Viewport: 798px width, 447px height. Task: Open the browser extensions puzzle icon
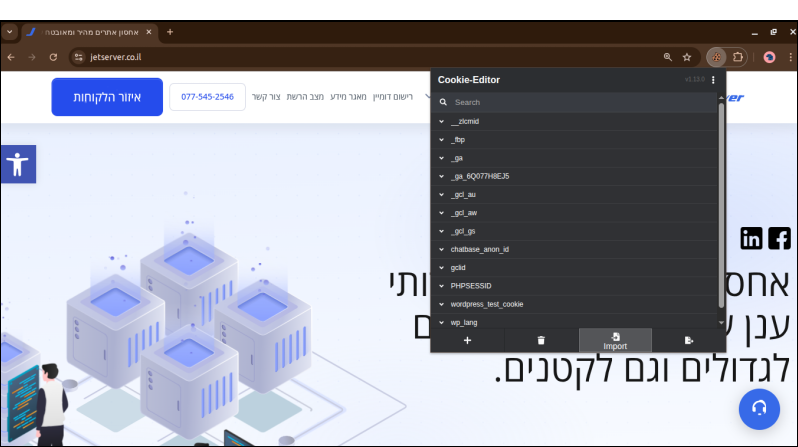point(737,57)
